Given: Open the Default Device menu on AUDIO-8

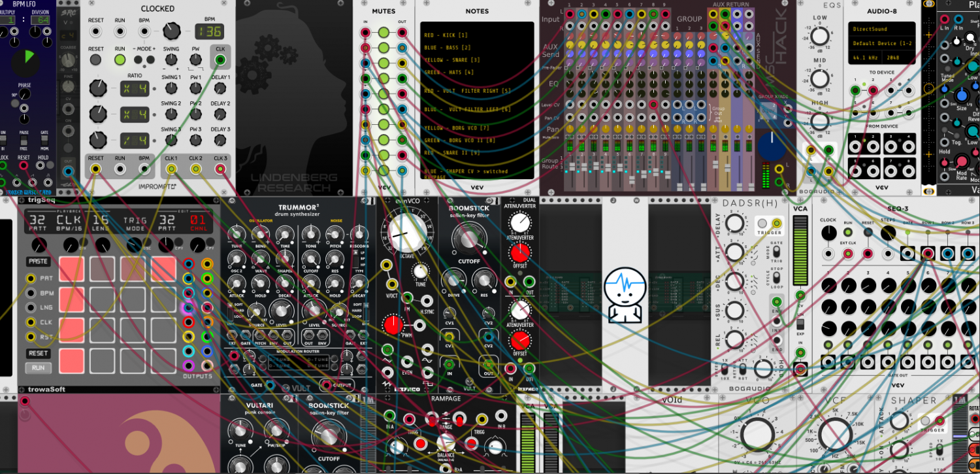Looking at the screenshot, I should 883,43.
